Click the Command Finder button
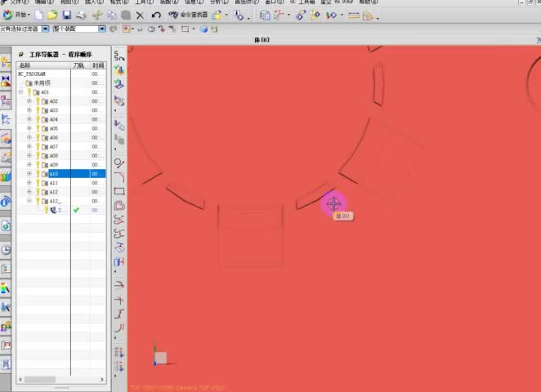Screen dimensions: 541x392 click(x=188, y=15)
